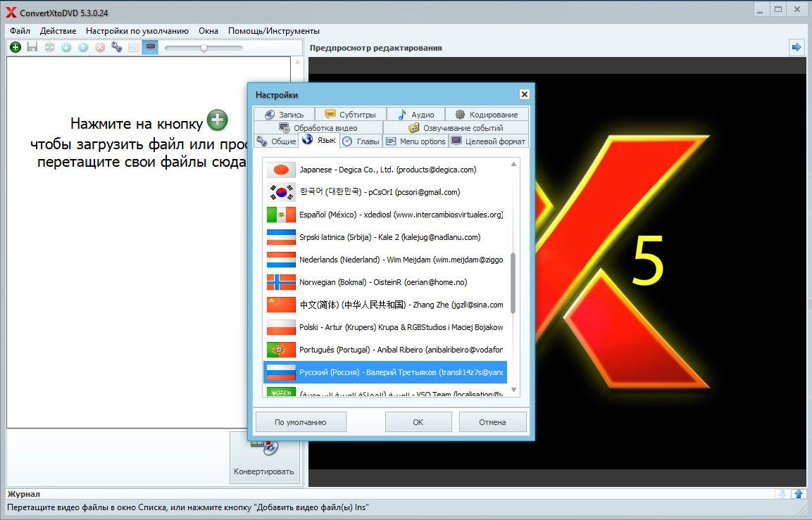The height and width of the screenshot is (520, 812).
Task: Switch to the Субтитры settings tab
Action: [x=351, y=115]
